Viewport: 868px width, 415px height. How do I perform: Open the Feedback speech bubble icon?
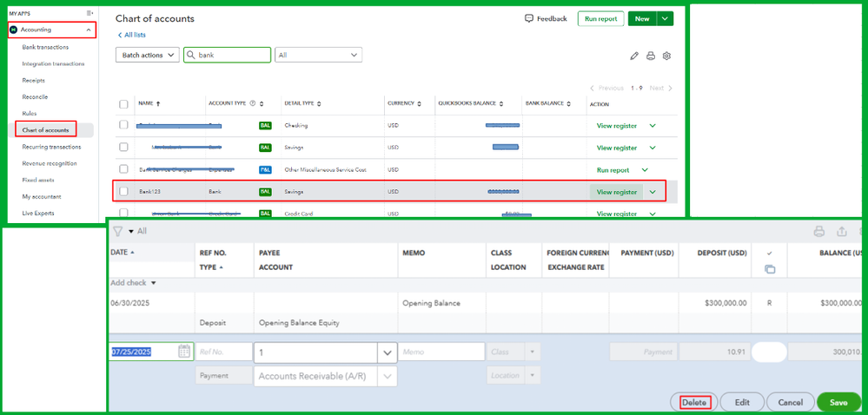point(529,18)
